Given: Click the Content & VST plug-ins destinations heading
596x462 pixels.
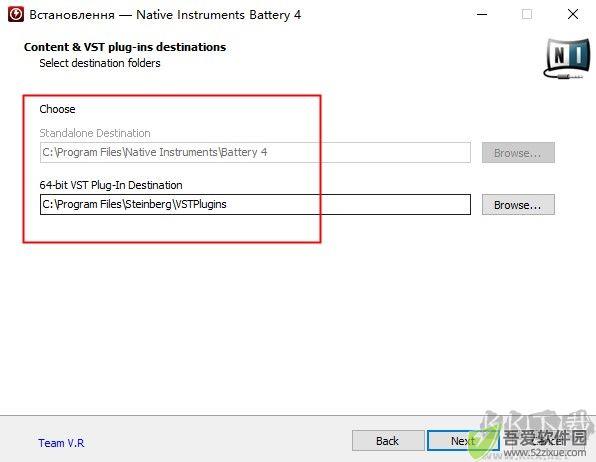Looking at the screenshot, I should 125,47.
